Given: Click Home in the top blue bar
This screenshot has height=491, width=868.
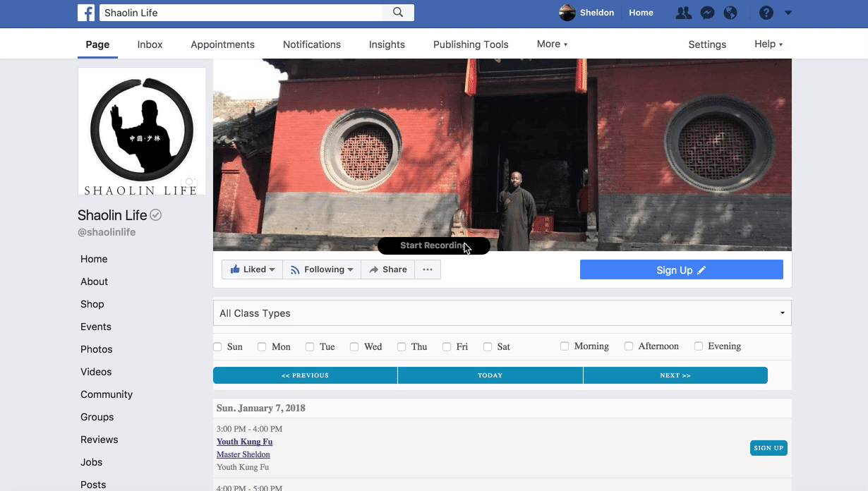Looking at the screenshot, I should point(641,13).
